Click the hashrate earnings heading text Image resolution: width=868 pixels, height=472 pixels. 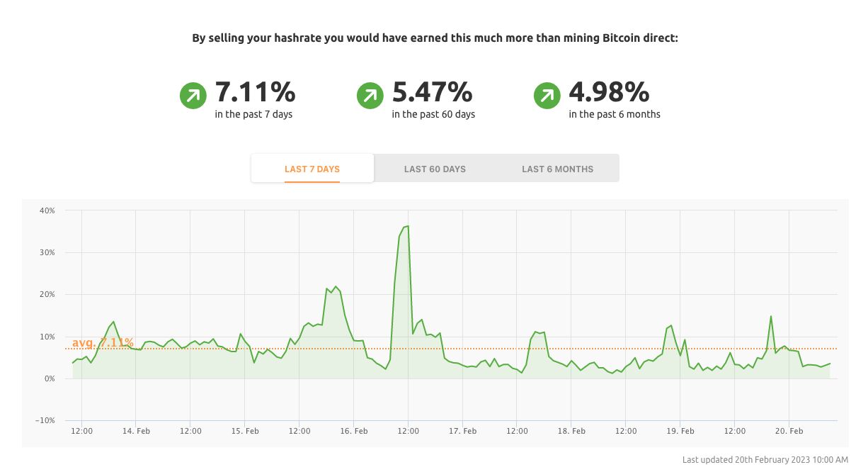[435, 38]
